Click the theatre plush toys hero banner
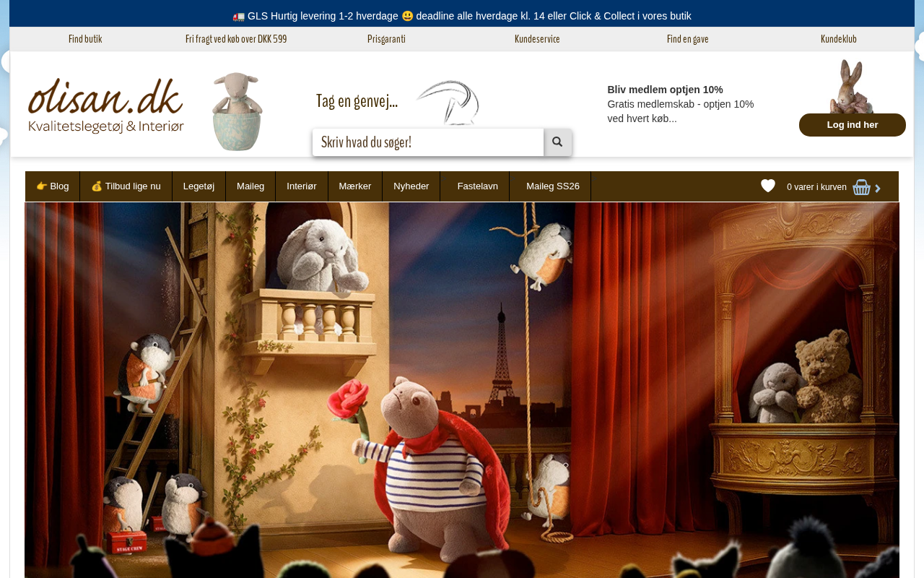This screenshot has height=578, width=924. pyautogui.click(x=462, y=390)
